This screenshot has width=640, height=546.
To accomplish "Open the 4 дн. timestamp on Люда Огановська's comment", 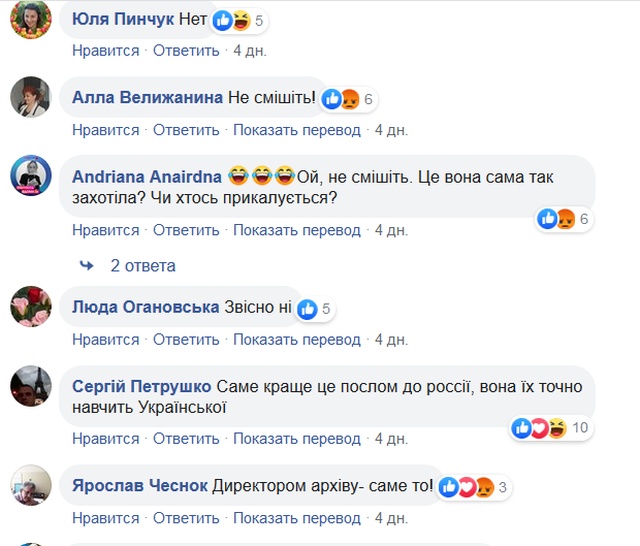I will click(x=391, y=340).
